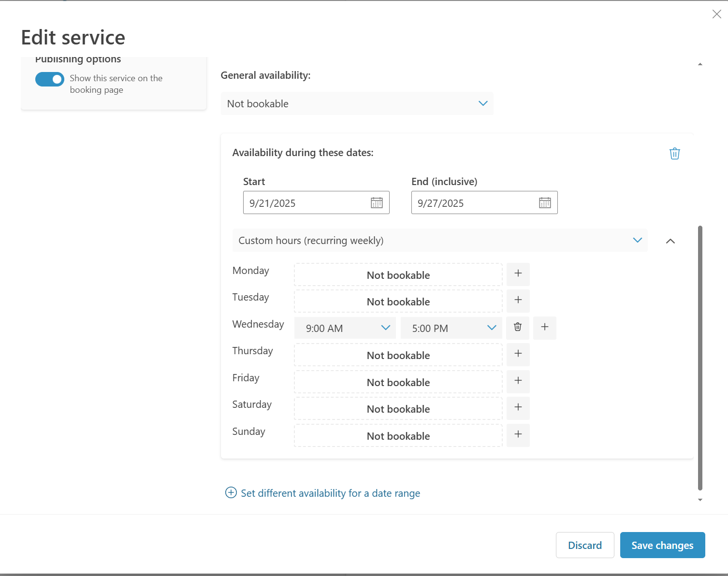Image resolution: width=728 pixels, height=576 pixels.
Task: Add bookable hours for Tuesday
Action: (518, 301)
